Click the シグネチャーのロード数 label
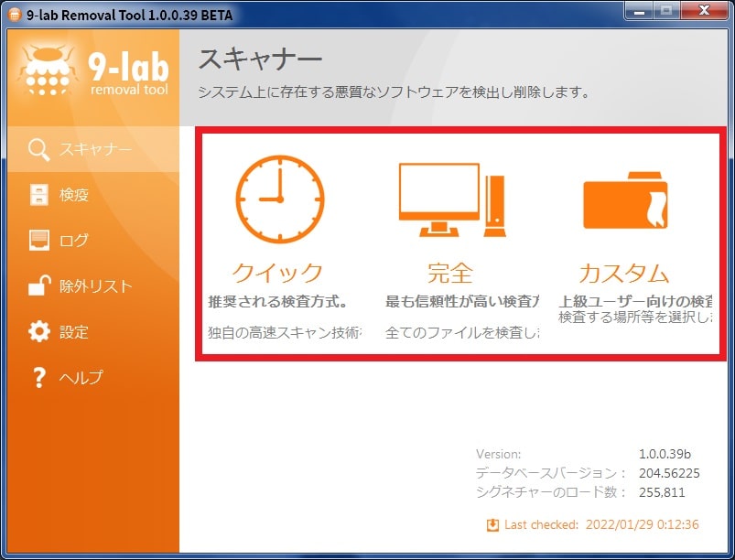Viewport: 735px width, 560px height. [x=551, y=492]
